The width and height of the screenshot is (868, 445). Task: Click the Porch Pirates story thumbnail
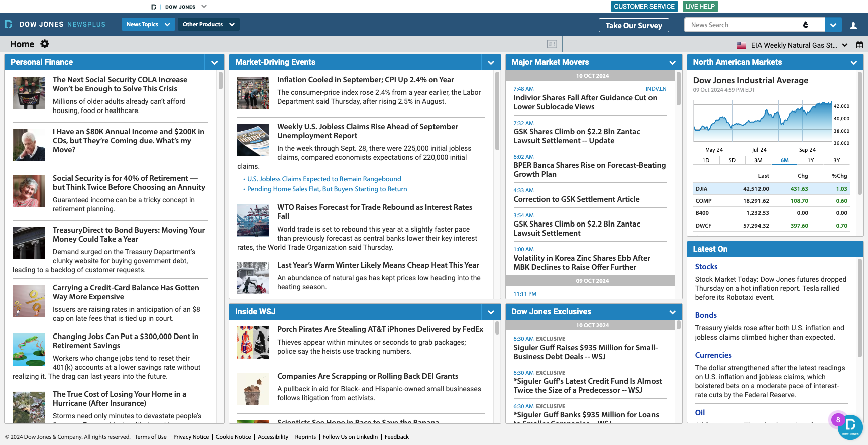coord(253,343)
